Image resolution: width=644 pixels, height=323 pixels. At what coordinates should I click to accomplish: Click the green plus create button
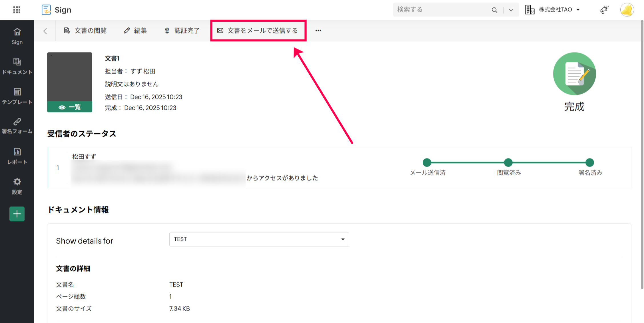point(17,214)
